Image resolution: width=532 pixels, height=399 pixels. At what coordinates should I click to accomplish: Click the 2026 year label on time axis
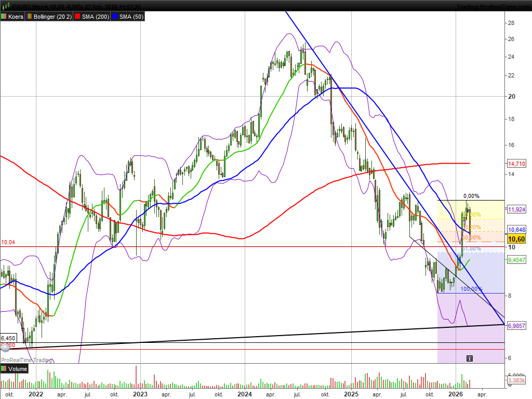click(x=456, y=394)
